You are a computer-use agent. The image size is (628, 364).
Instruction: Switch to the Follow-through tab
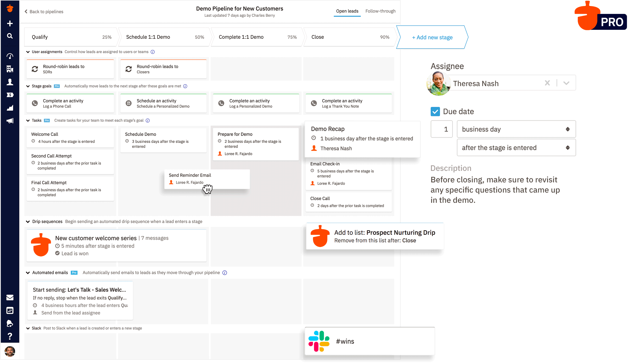pos(380,11)
